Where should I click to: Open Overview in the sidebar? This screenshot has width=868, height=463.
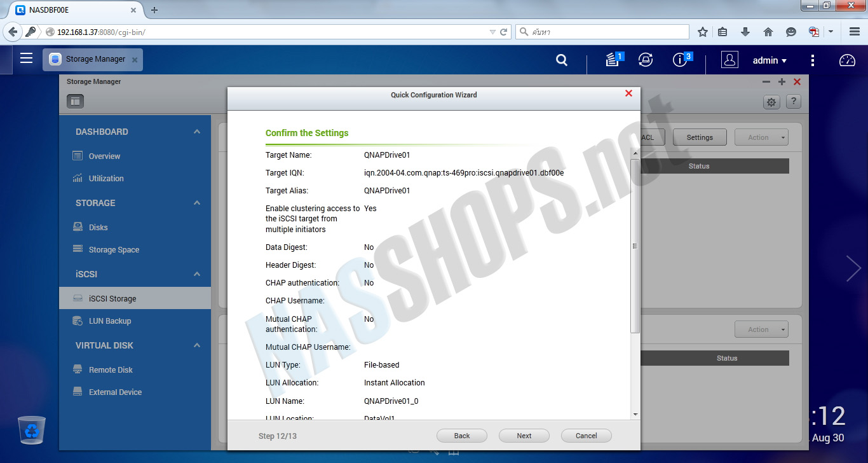(x=135, y=156)
